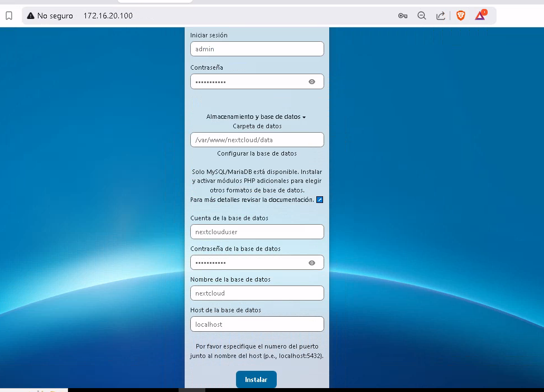
Task: Click the zoom out magnifier icon
Action: [x=422, y=16]
